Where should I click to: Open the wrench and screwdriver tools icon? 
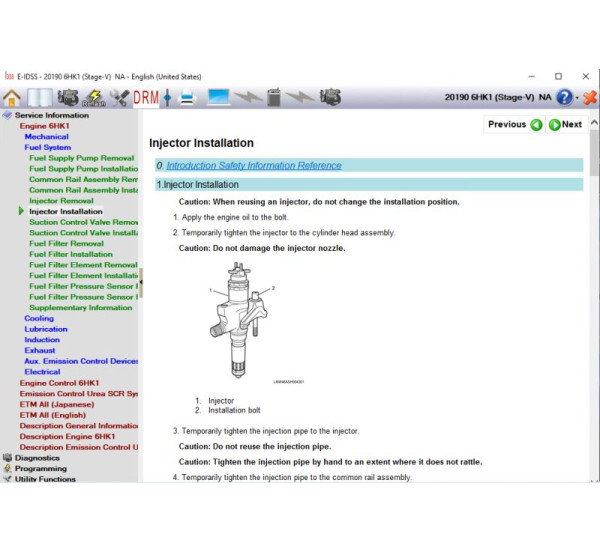tap(120, 97)
